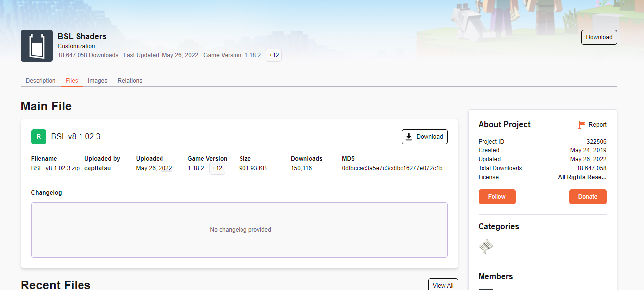Viewport: 644px width, 290px height.
Task: Click the BSL Shaders project title
Action: coord(82,36)
